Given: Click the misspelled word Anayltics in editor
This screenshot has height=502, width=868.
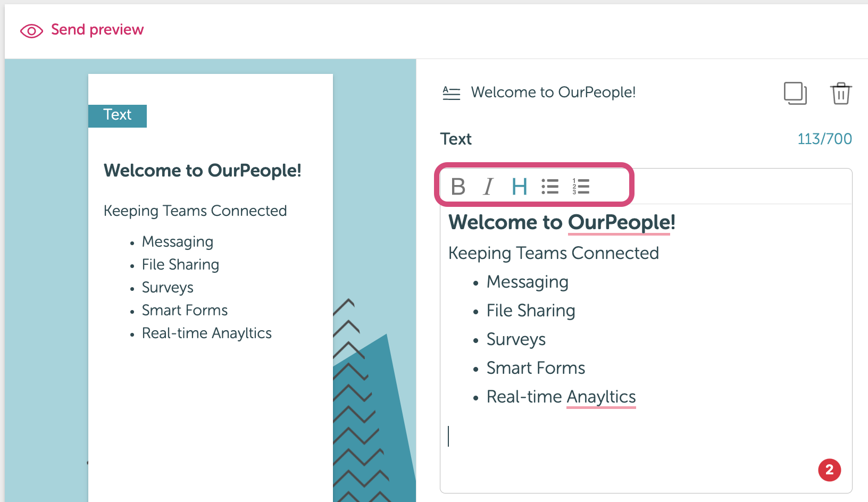Looking at the screenshot, I should coord(601,397).
